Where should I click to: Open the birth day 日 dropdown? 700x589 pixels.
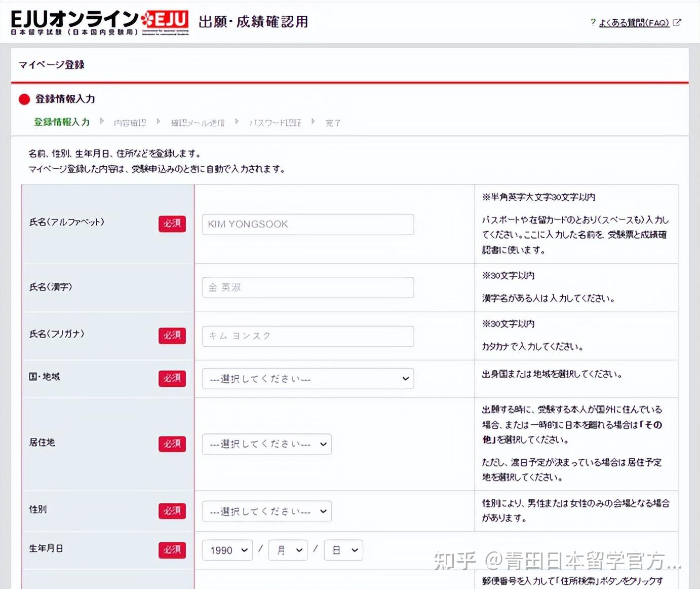(343, 550)
